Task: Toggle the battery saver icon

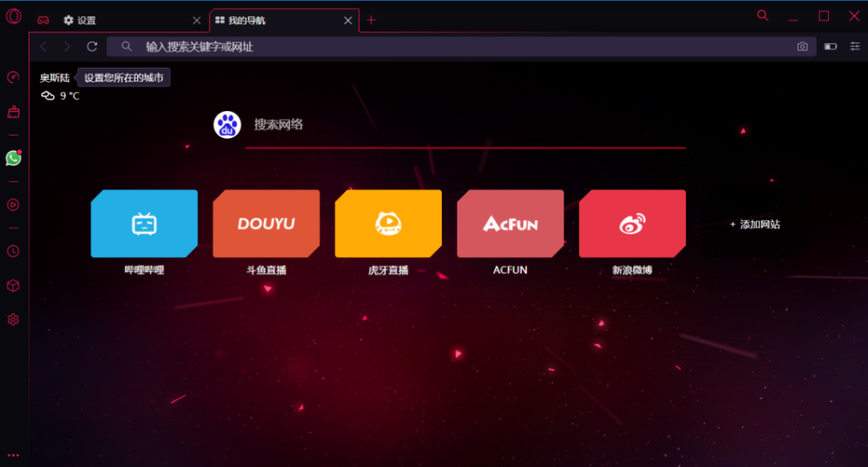Action: tap(831, 47)
